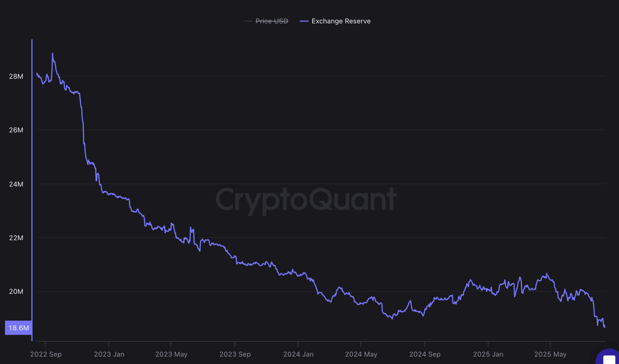Select the 2023 May x-axis label
This screenshot has width=619, height=364.
pyautogui.click(x=171, y=354)
